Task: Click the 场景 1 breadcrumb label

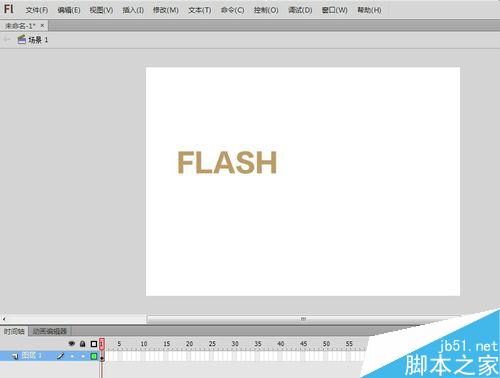Action: (x=38, y=40)
